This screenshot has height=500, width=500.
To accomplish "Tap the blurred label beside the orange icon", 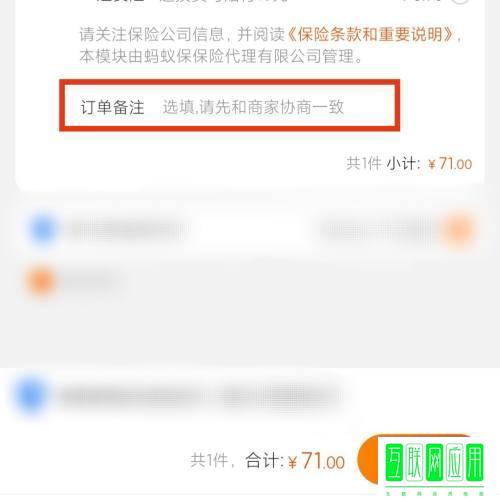I will click(90, 283).
